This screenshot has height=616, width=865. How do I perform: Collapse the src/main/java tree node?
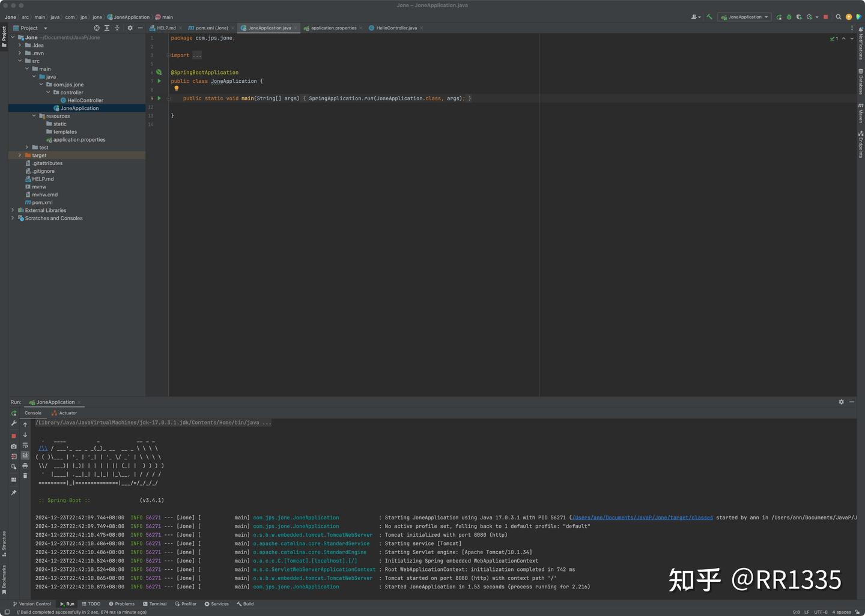pos(34,76)
